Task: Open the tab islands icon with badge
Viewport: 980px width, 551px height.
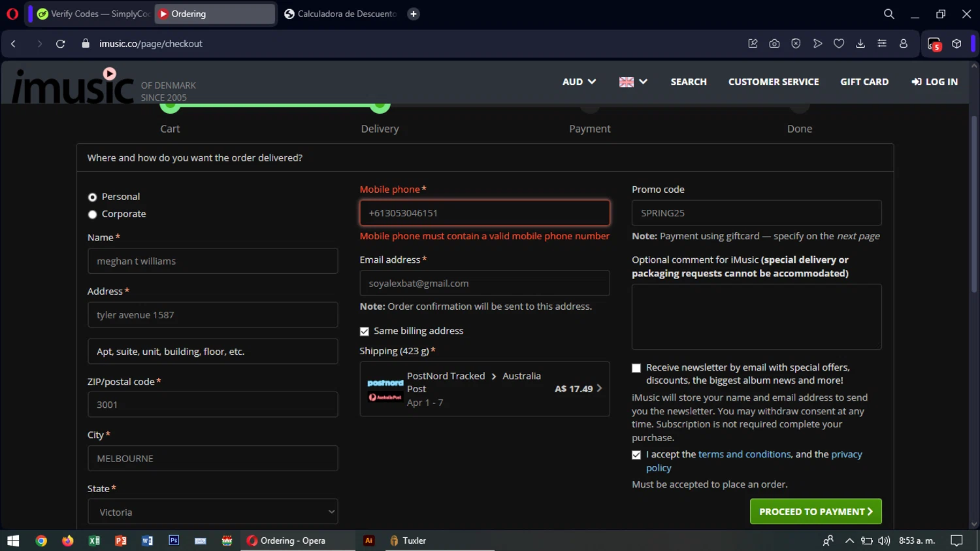Action: (934, 44)
